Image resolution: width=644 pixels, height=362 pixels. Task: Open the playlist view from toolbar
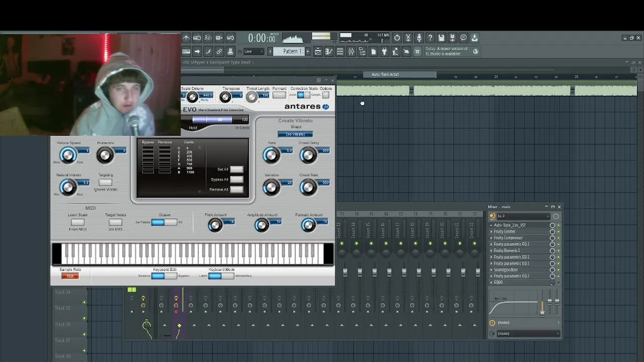[x=318, y=51]
